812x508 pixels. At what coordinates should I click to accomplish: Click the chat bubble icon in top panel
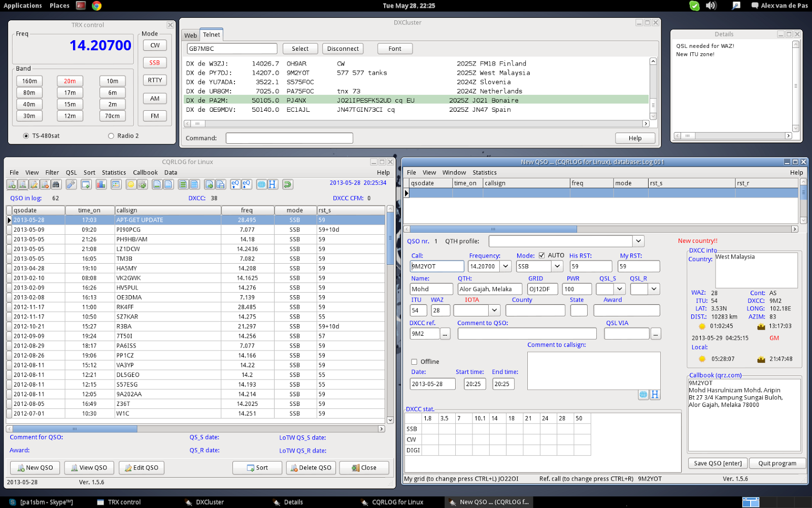click(755, 6)
